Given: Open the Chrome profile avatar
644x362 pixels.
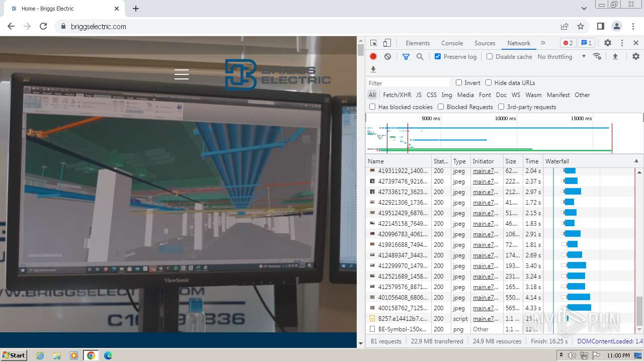Looking at the screenshot, I should pos(616,26).
